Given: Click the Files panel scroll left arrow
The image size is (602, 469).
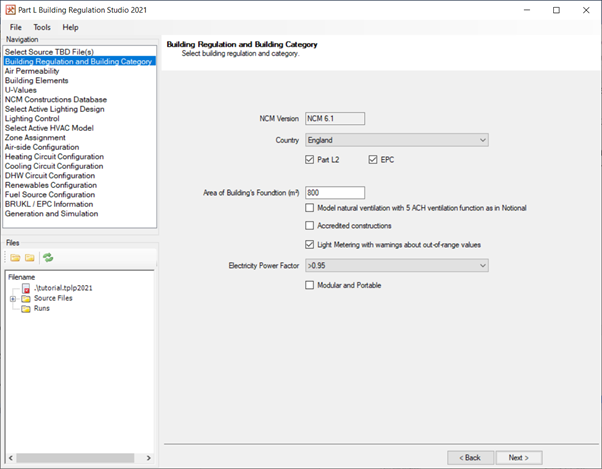Looking at the screenshot, I should [11, 458].
